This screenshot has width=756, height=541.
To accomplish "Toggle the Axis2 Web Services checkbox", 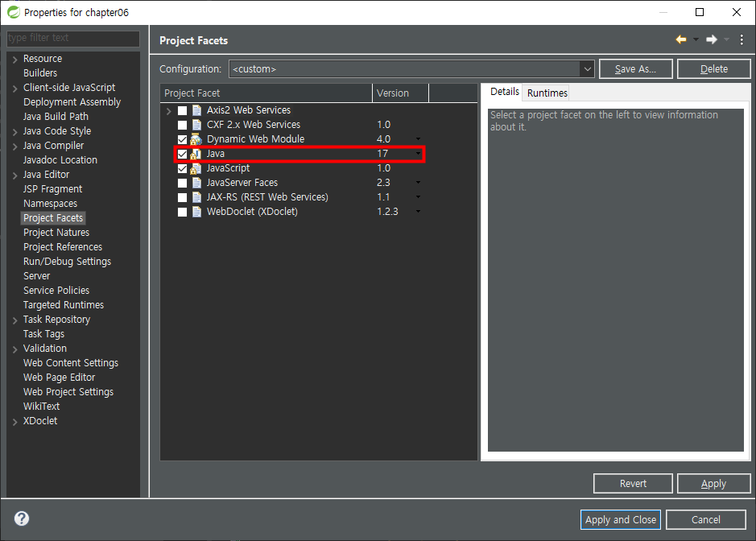I will pyautogui.click(x=182, y=111).
